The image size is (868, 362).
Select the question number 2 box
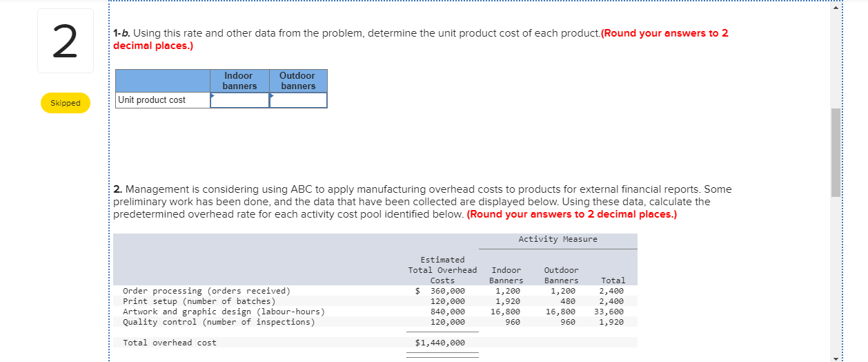click(66, 41)
